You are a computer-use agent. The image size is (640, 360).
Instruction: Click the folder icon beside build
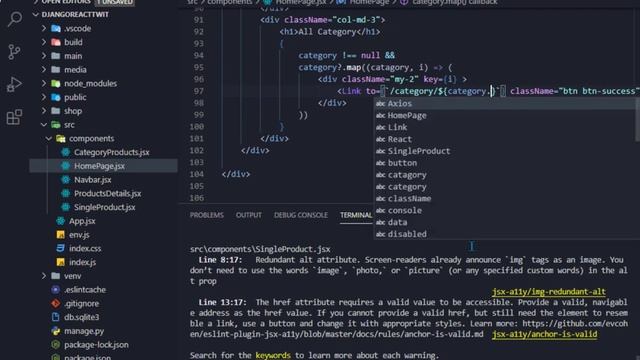(x=56, y=42)
